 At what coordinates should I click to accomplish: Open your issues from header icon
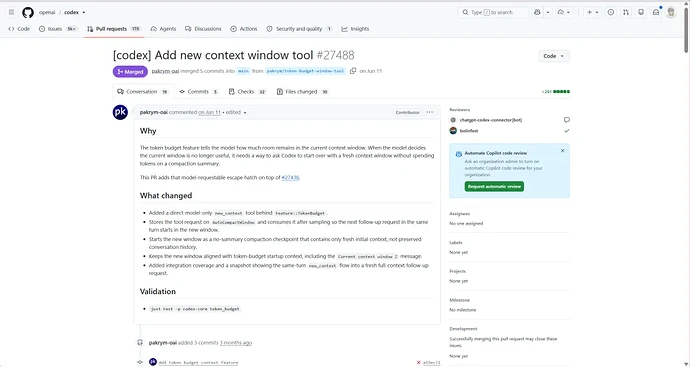click(611, 12)
